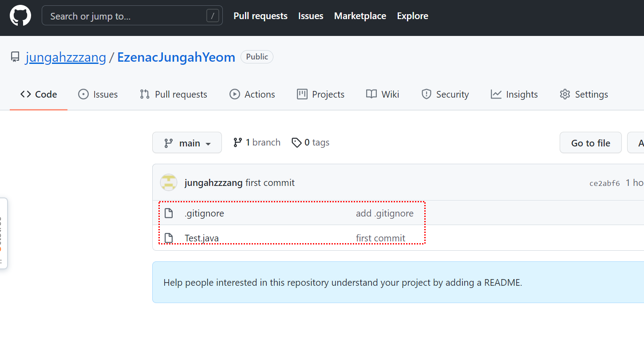Click the Wiki tab book icon
Viewport: 644px width, 339px height.
pyautogui.click(x=371, y=95)
